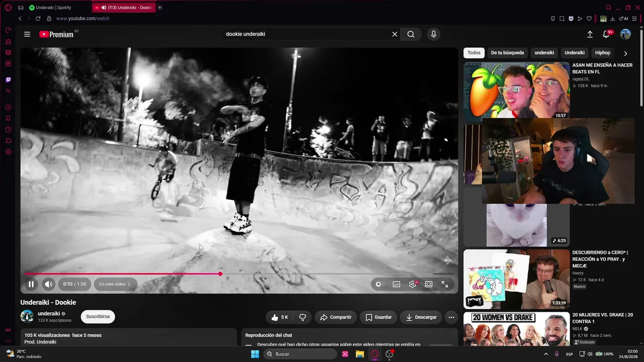Open the browser snapshot tool icon

(562, 19)
